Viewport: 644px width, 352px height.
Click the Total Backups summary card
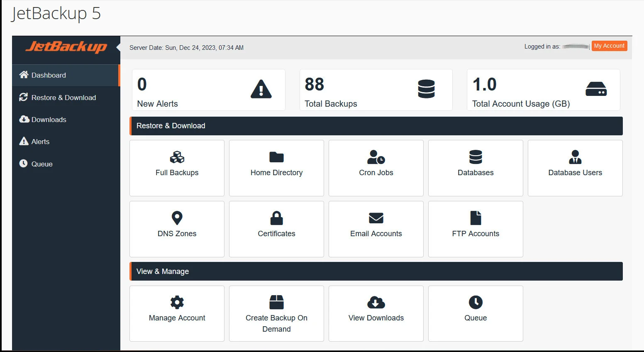[376, 90]
